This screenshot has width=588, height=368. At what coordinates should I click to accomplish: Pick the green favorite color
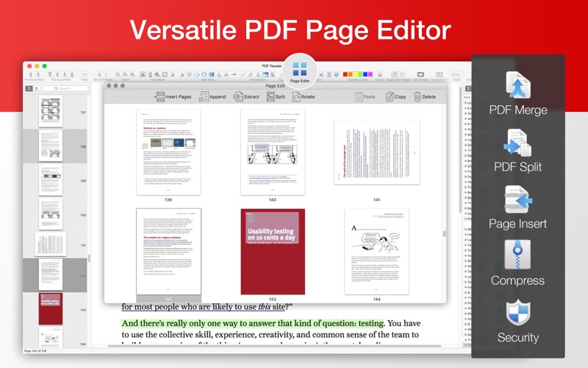point(360,74)
